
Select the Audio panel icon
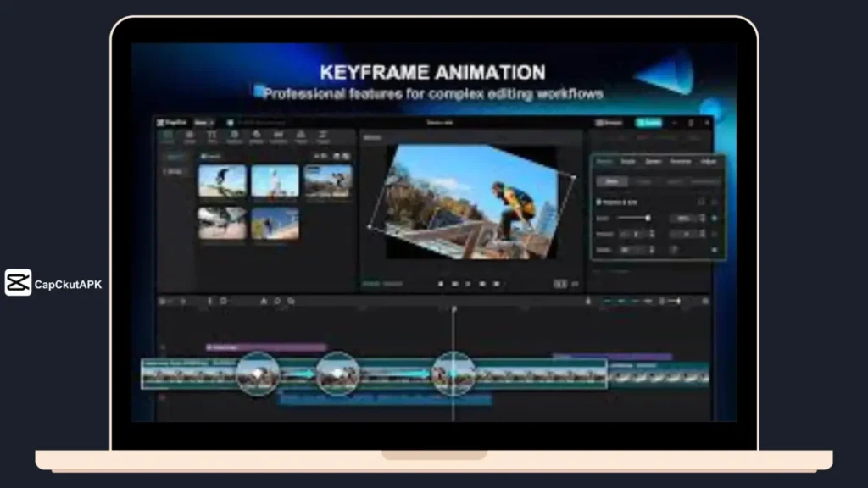coord(190,136)
